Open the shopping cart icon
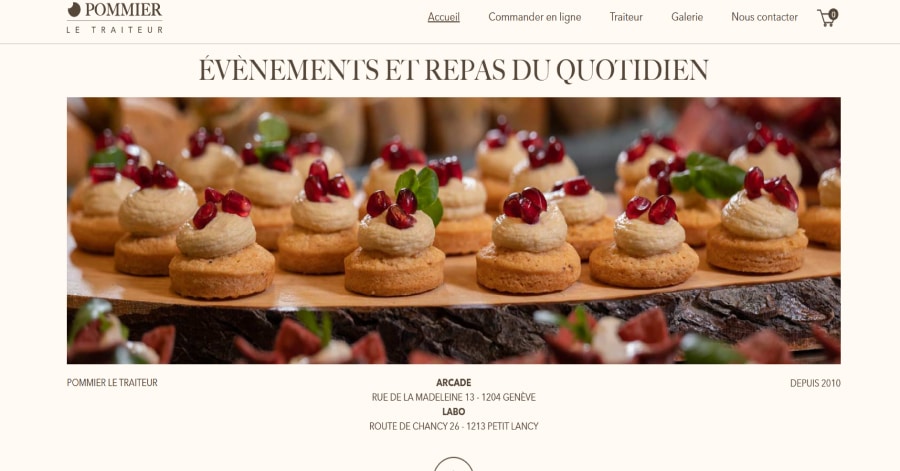Image resolution: width=900 pixels, height=471 pixels. [825, 18]
